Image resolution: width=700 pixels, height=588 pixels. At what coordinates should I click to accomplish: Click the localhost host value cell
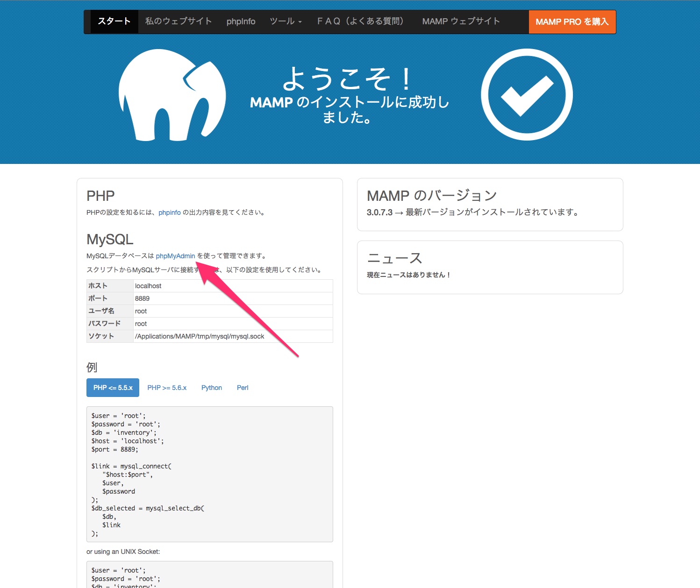(x=233, y=286)
